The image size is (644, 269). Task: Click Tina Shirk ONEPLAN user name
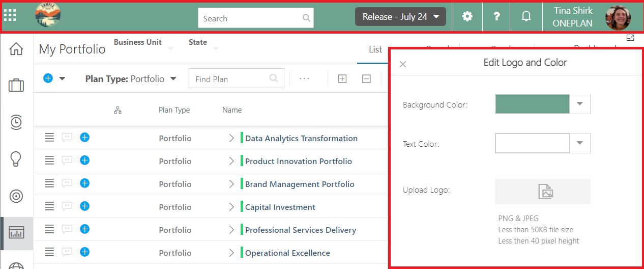[573, 17]
